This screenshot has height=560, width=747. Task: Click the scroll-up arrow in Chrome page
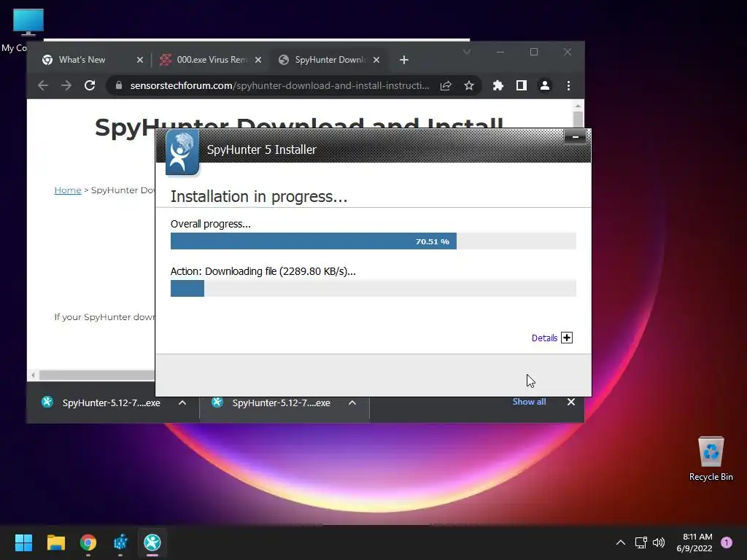(x=578, y=106)
